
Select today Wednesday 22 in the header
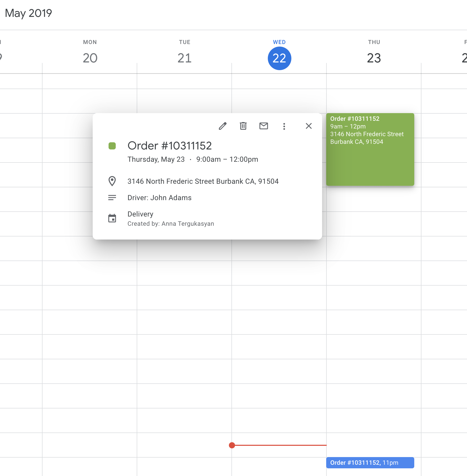pyautogui.click(x=279, y=58)
